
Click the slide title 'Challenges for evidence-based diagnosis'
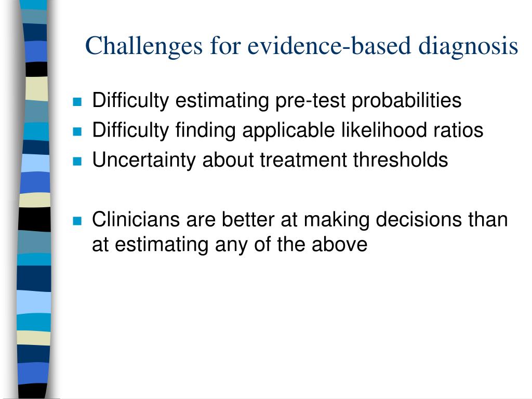(301, 46)
